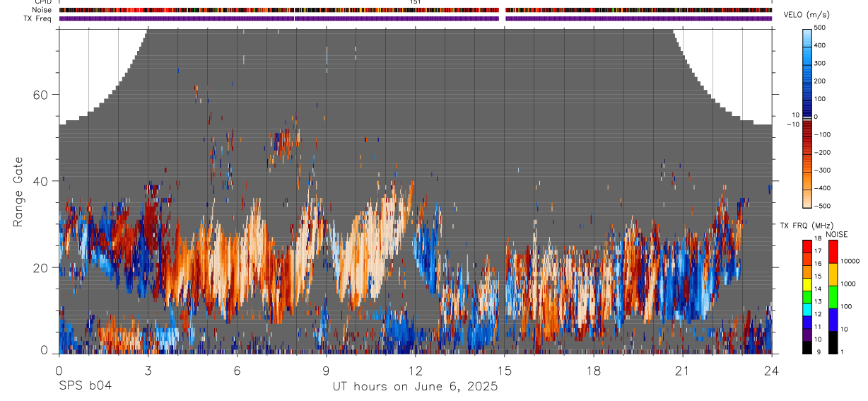Click the Noise data strip above the plot
Image resolution: width=868 pixels, height=401 pixels.
point(416,11)
